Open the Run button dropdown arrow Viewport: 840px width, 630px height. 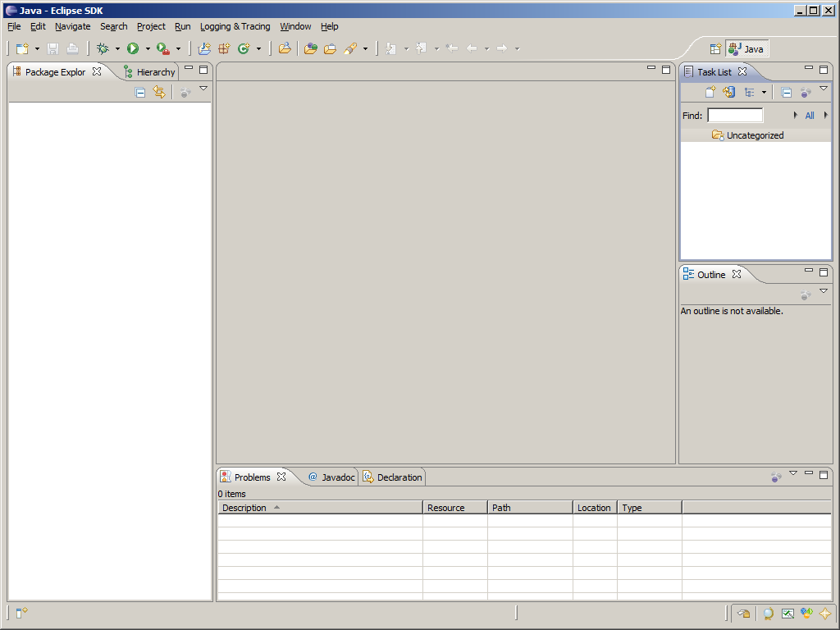pyautogui.click(x=148, y=49)
